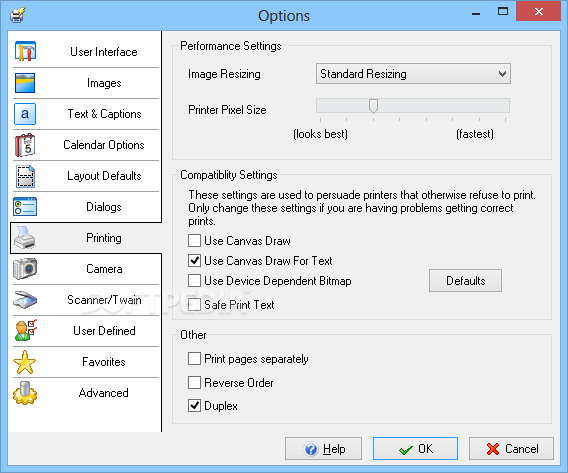Click the User Interface tools icon

pyautogui.click(x=25, y=51)
